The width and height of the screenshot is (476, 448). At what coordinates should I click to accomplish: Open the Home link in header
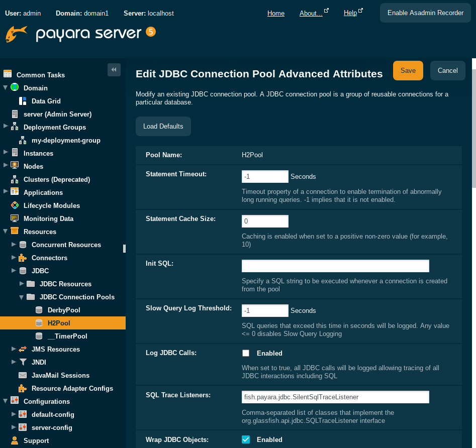[x=275, y=13]
